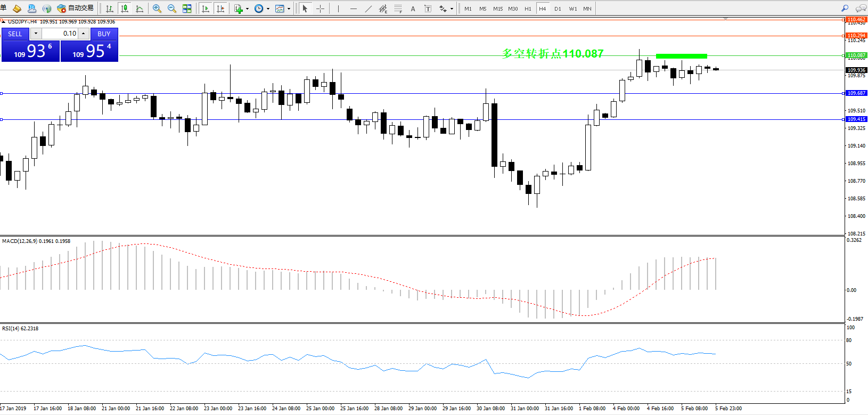Open the Templates dropdown arrow
This screenshot has width=868, height=415.
point(289,9)
